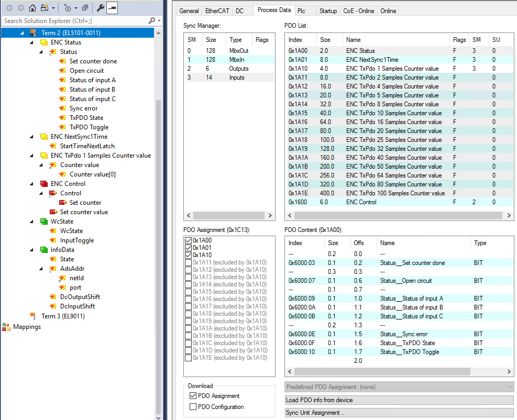
Task: Uncheck the 0x1A01 PDO assignment checkbox
Action: click(188, 248)
